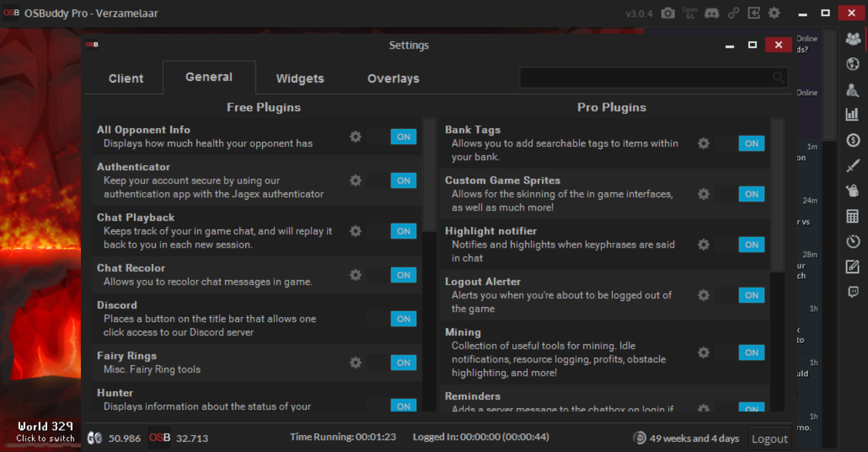The image size is (868, 452).
Task: Open Highlight notifier gear settings
Action: click(704, 245)
